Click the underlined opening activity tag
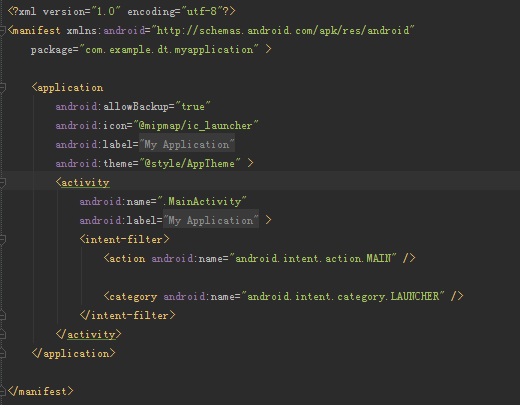 85,183
